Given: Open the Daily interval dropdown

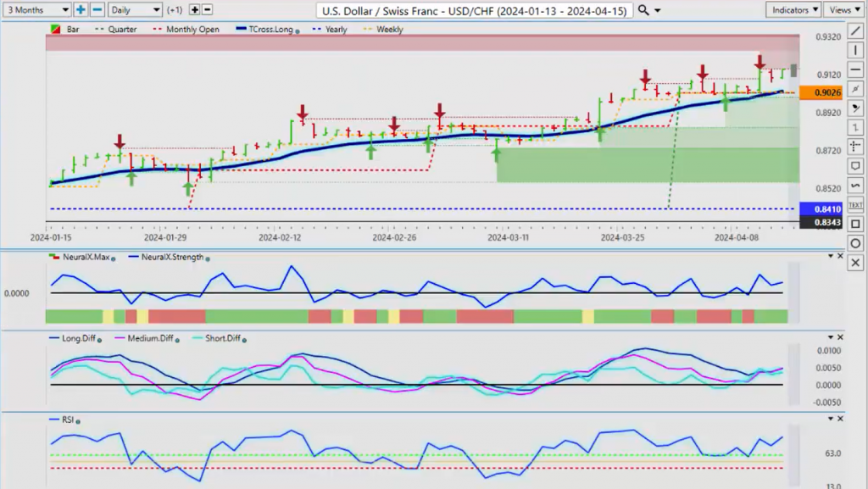Looking at the screenshot, I should click(x=135, y=10).
